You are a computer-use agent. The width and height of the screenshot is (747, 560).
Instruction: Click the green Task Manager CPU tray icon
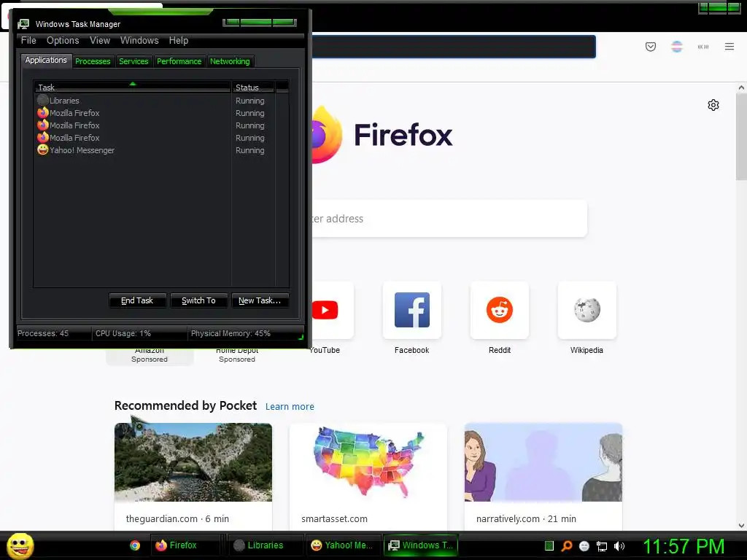tap(549, 545)
